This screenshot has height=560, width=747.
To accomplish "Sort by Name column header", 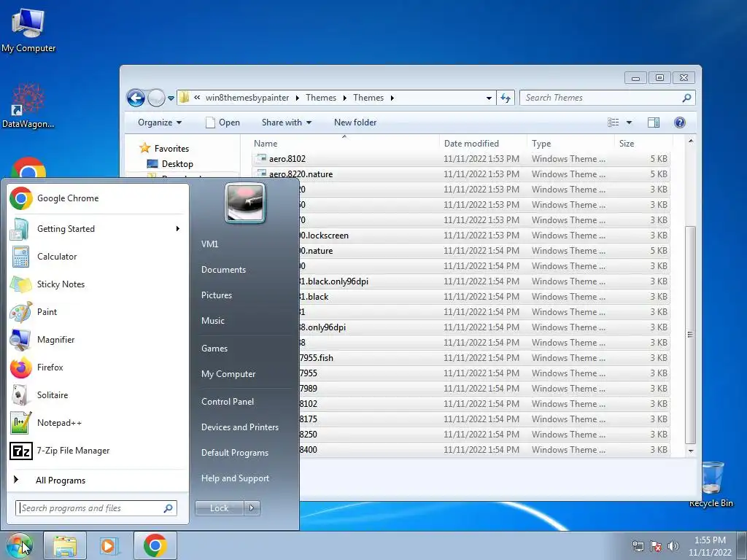I will [x=345, y=144].
